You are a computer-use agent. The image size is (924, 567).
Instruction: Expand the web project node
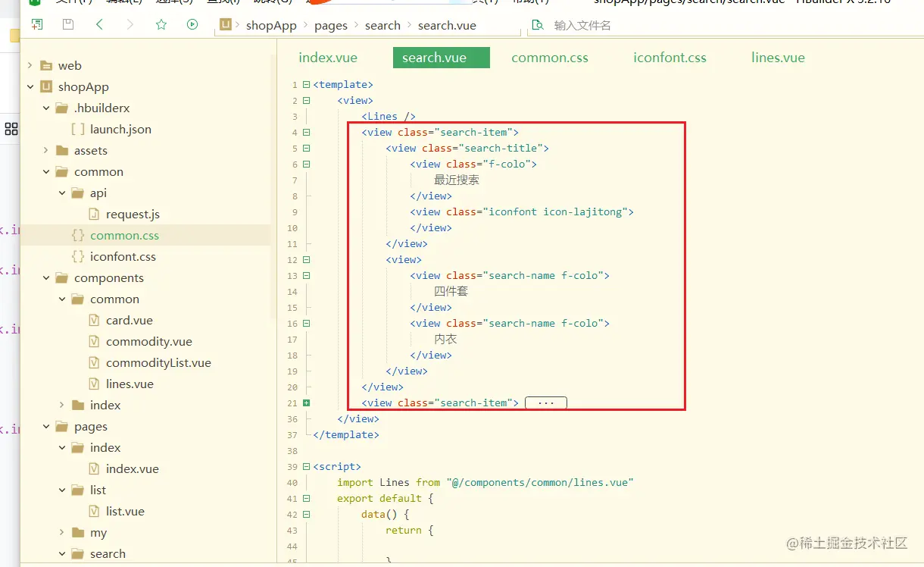pyautogui.click(x=30, y=65)
